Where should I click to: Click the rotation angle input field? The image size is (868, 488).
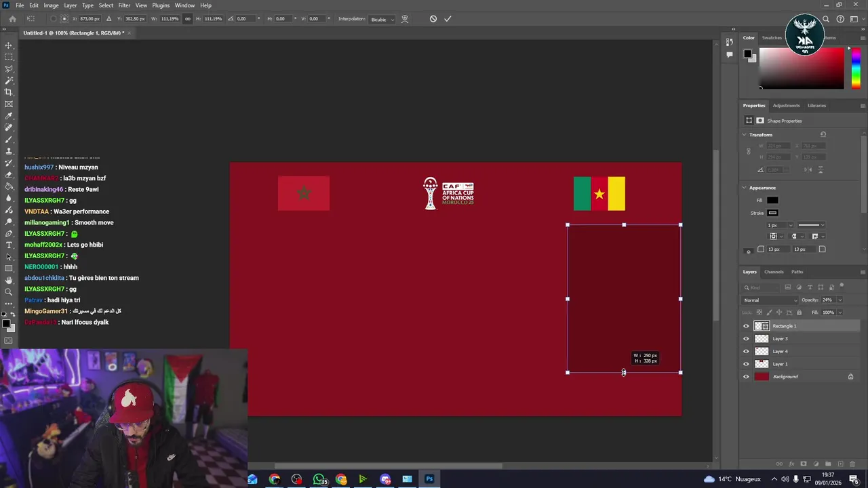(x=245, y=19)
